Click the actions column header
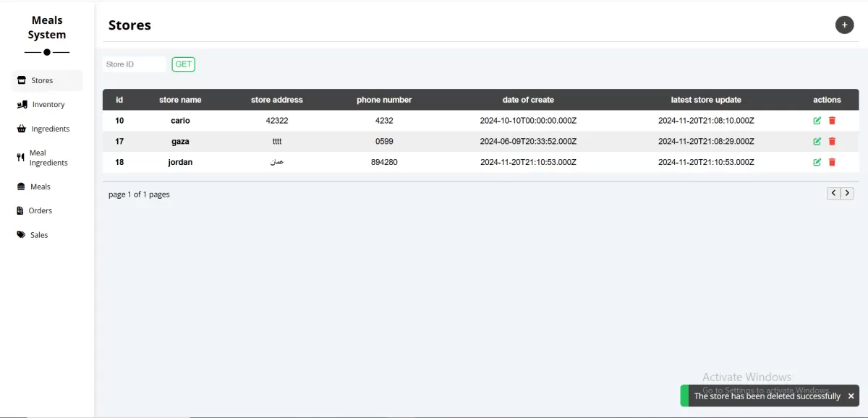Image resolution: width=868 pixels, height=418 pixels. click(x=827, y=100)
